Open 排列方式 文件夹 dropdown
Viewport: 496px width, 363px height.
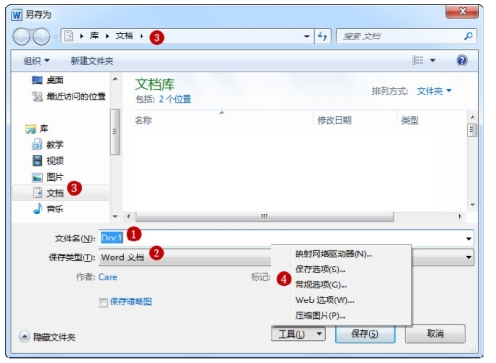[434, 91]
